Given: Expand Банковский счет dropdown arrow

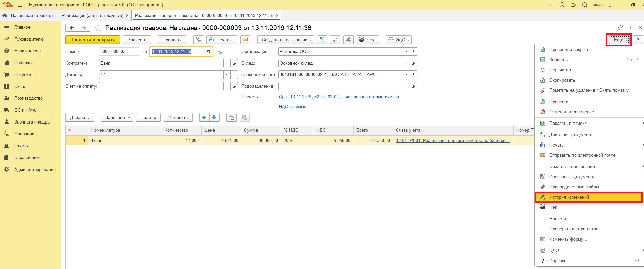Looking at the screenshot, I should click(x=406, y=75).
